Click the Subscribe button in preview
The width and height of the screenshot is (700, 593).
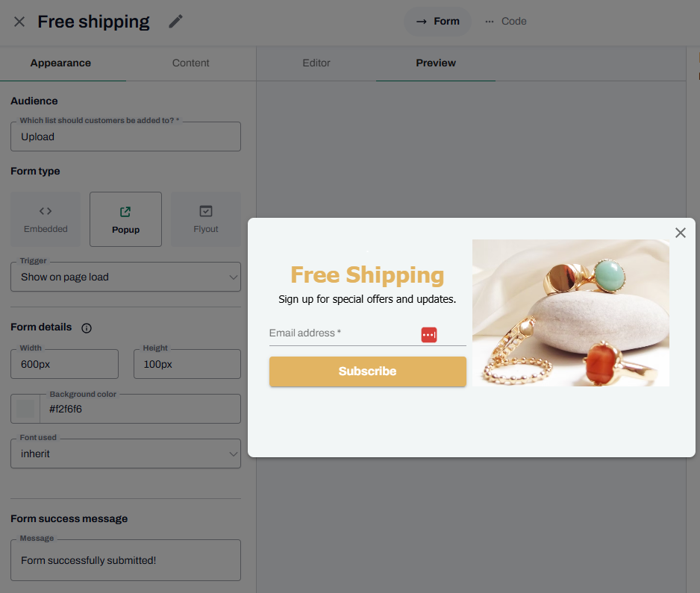[x=367, y=371]
